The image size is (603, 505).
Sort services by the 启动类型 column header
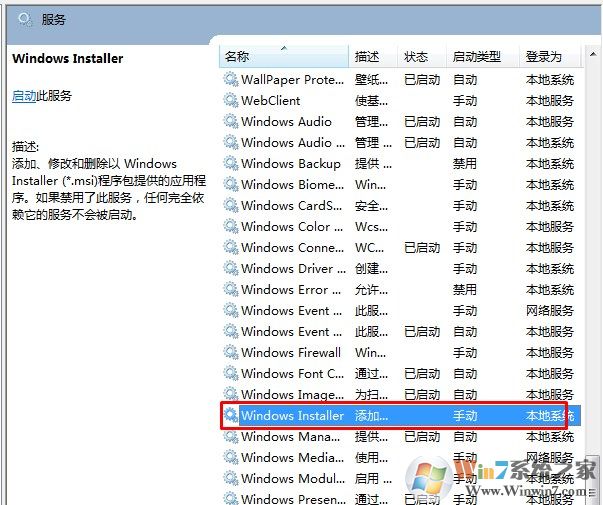(483, 57)
